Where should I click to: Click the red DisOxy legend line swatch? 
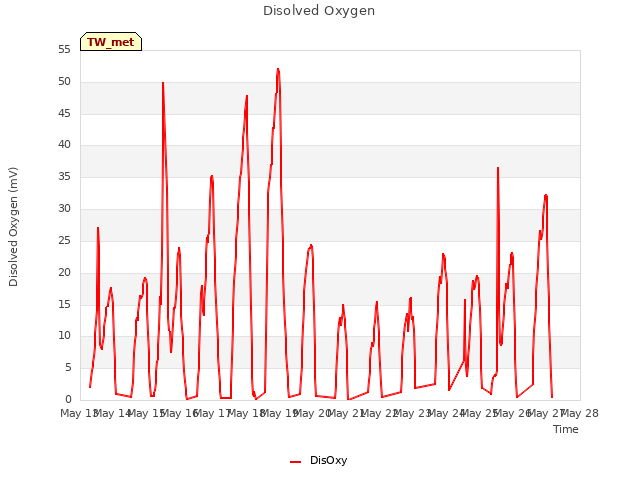[296, 462]
